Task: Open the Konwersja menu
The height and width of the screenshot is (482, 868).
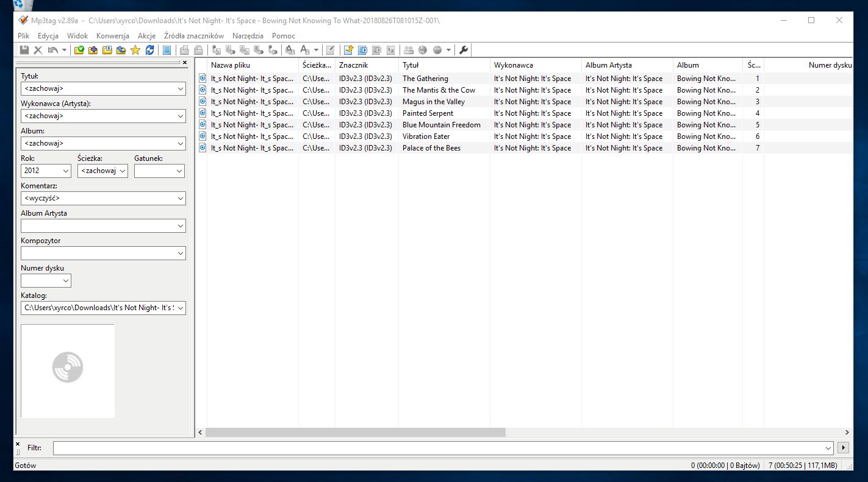Action: pos(113,36)
